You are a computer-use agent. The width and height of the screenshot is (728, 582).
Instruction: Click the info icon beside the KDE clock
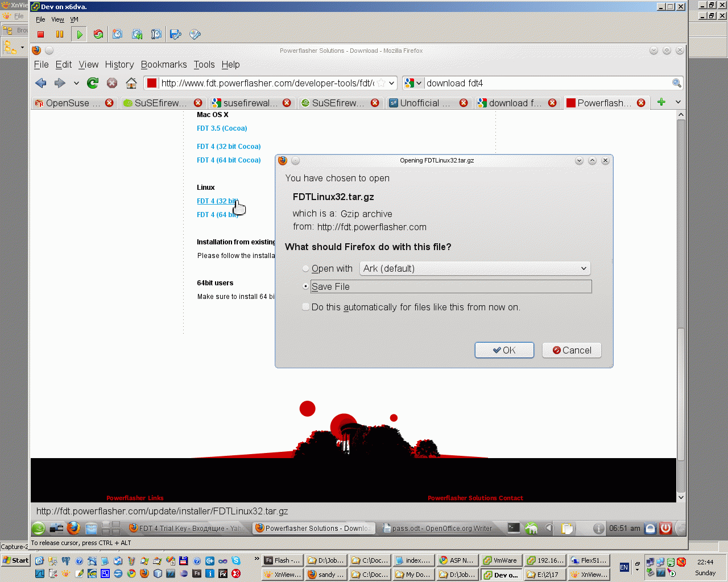(x=598, y=529)
